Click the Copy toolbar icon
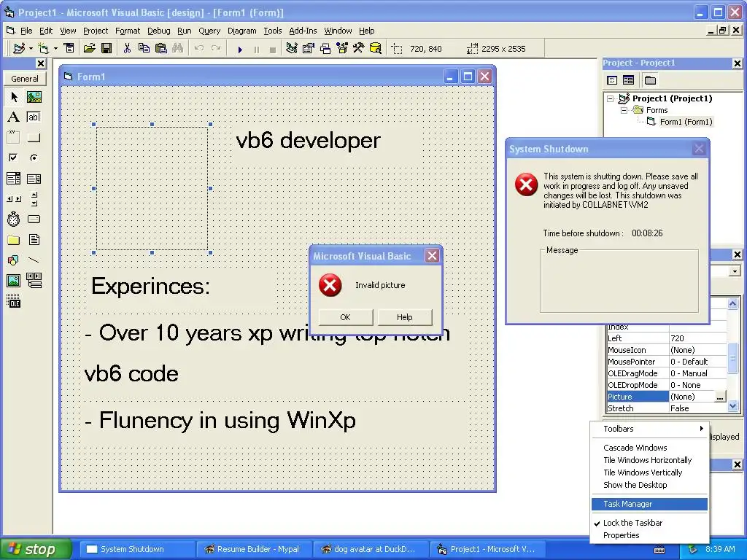747x560 pixels. point(144,48)
